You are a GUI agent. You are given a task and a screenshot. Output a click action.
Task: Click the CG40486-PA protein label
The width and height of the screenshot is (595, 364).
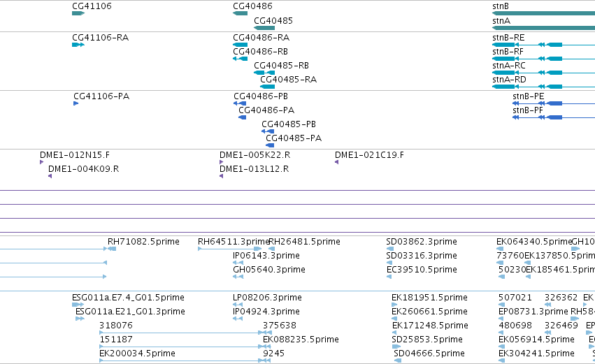point(266,110)
